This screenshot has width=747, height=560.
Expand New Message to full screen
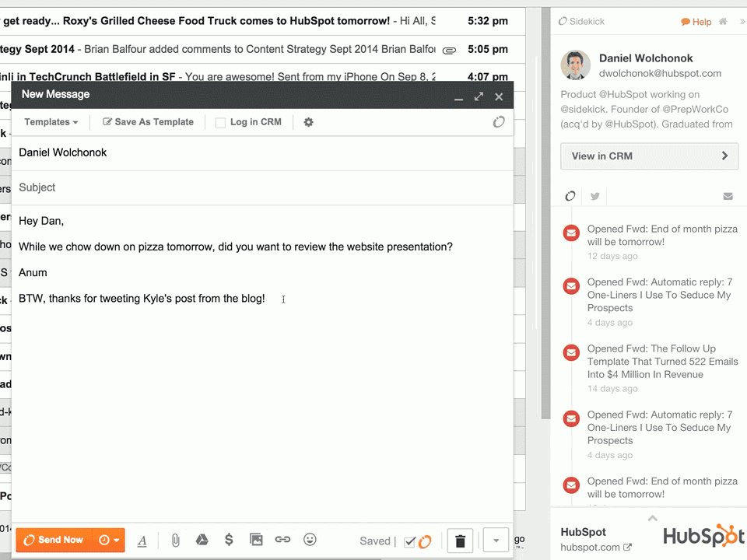coord(479,96)
